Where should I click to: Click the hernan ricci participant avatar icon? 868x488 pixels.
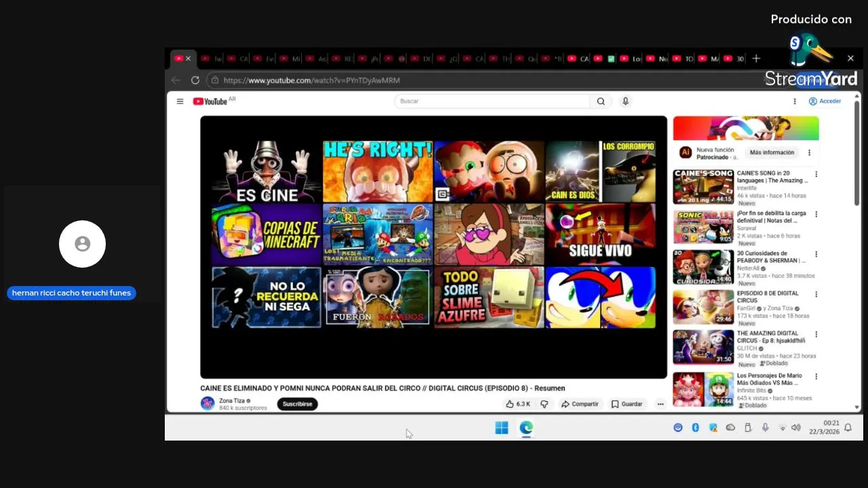click(x=82, y=244)
